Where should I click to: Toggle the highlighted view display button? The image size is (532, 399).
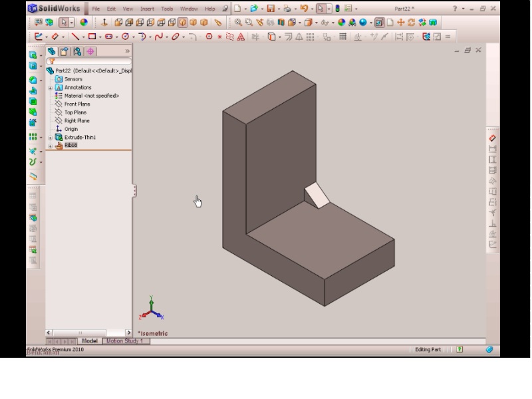pyautogui.click(x=378, y=23)
